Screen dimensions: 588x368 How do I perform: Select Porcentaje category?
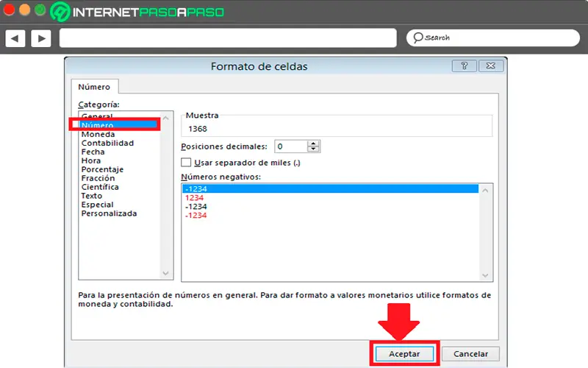tap(102, 169)
